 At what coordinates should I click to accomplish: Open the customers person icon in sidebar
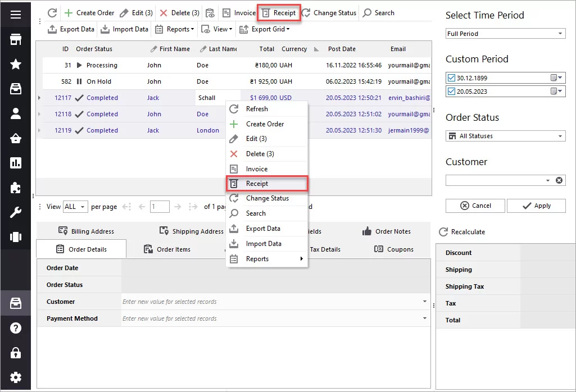coord(16,113)
